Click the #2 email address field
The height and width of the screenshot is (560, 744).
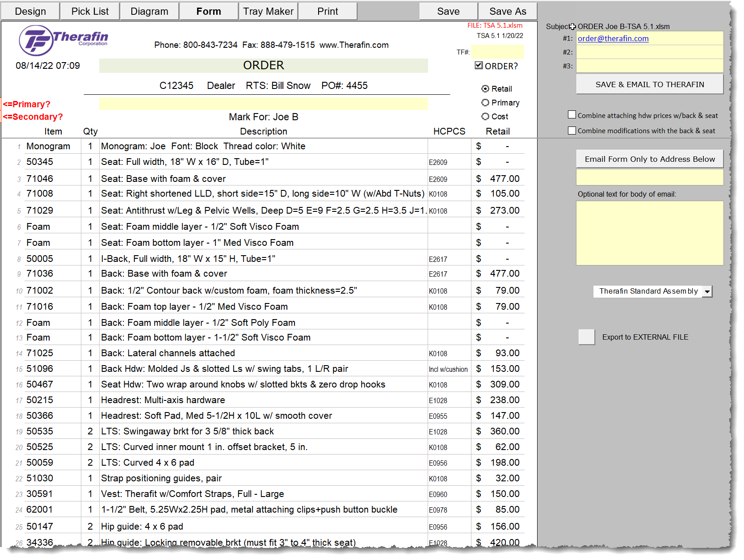[650, 52]
